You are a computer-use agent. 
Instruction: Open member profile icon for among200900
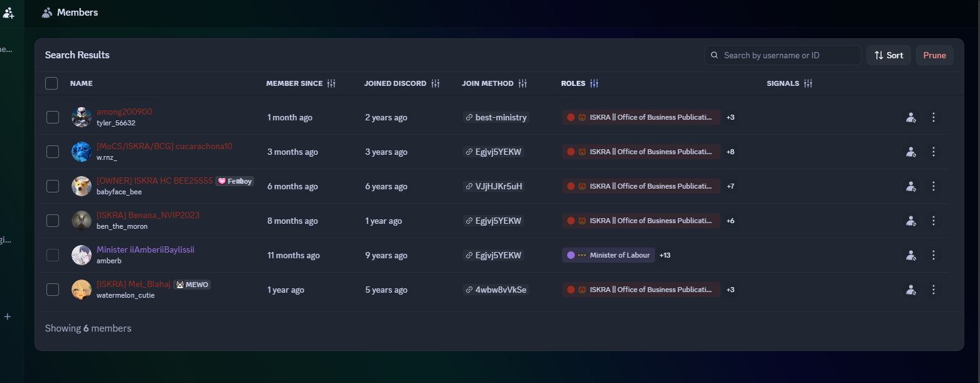(x=910, y=117)
